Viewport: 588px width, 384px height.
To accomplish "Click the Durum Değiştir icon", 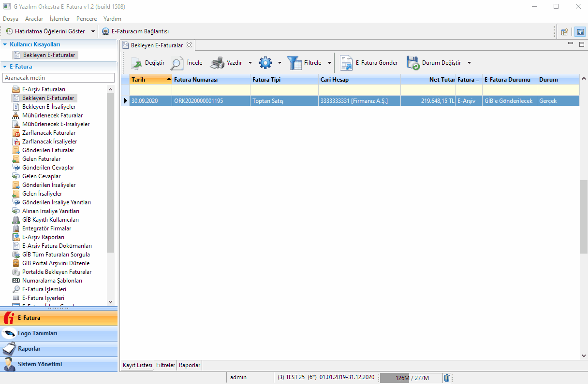I will (x=412, y=63).
